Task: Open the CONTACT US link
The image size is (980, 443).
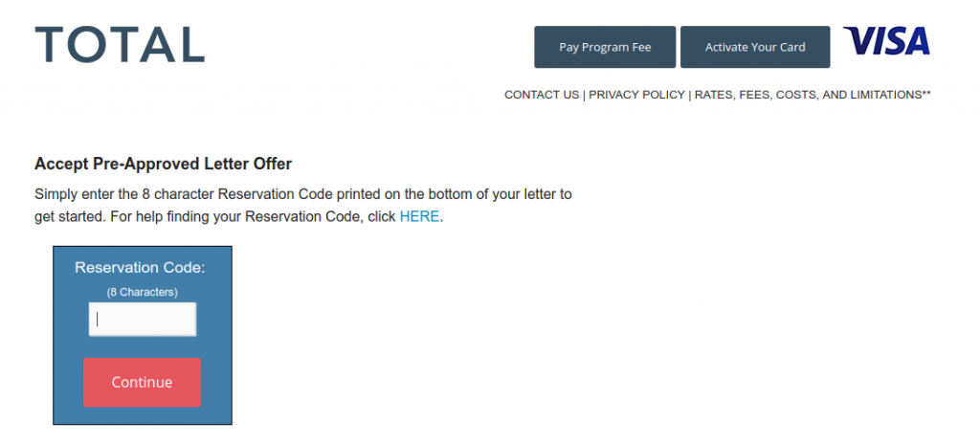Action: point(542,95)
